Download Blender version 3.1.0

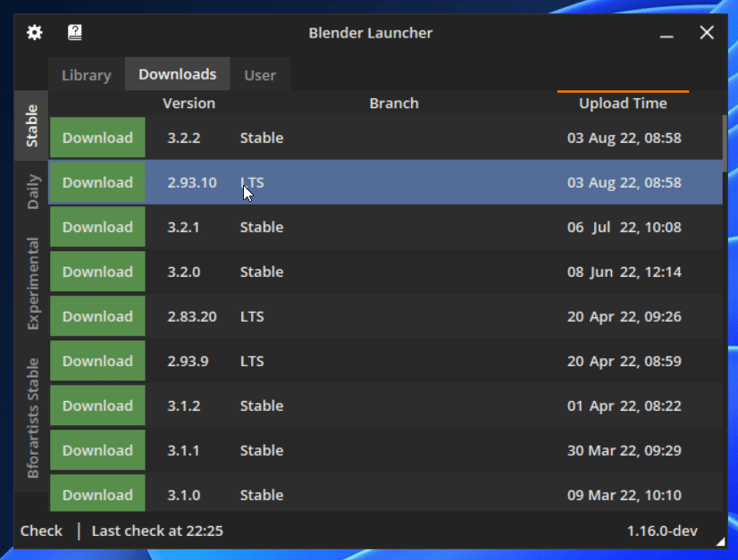pos(98,493)
